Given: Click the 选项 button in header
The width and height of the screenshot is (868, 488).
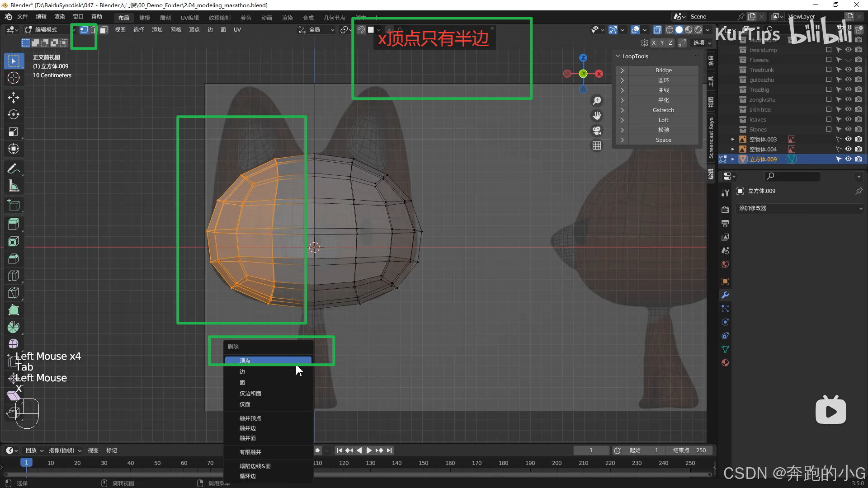Looking at the screenshot, I should [702, 42].
